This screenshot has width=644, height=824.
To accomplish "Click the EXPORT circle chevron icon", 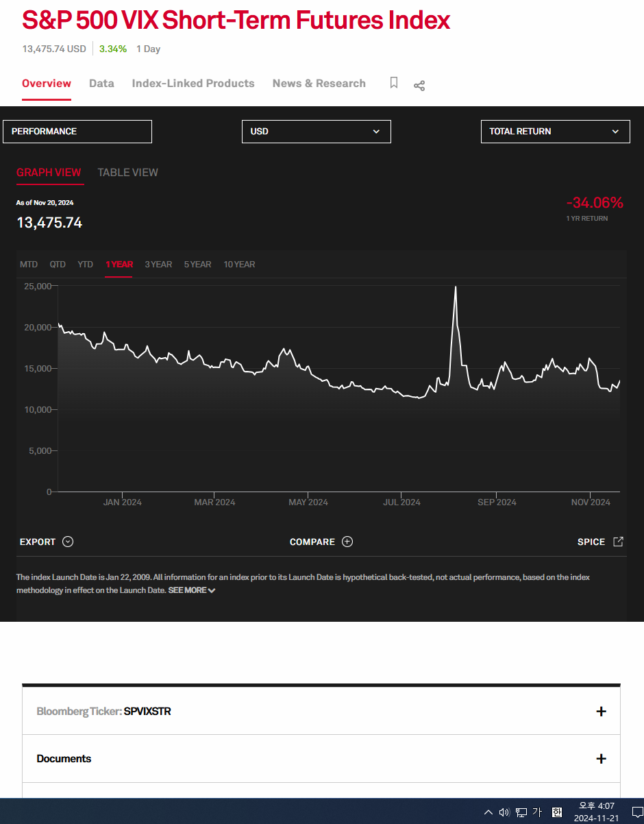I will point(68,542).
